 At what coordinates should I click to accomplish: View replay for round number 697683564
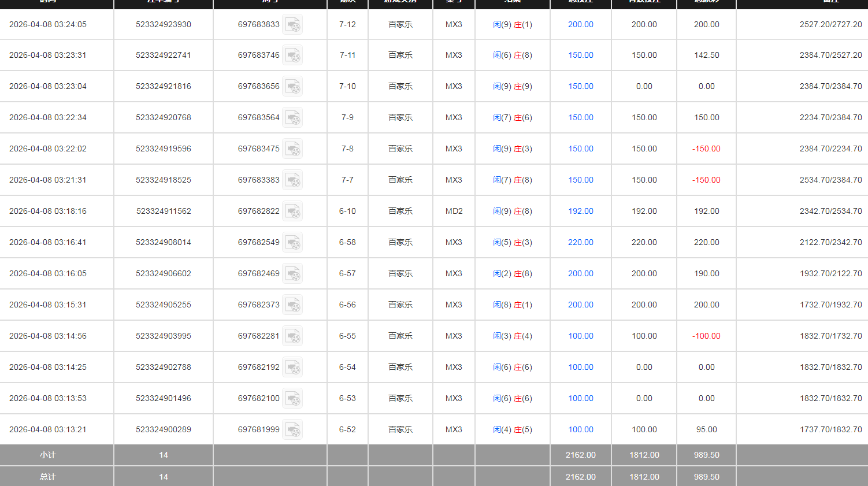[292, 118]
